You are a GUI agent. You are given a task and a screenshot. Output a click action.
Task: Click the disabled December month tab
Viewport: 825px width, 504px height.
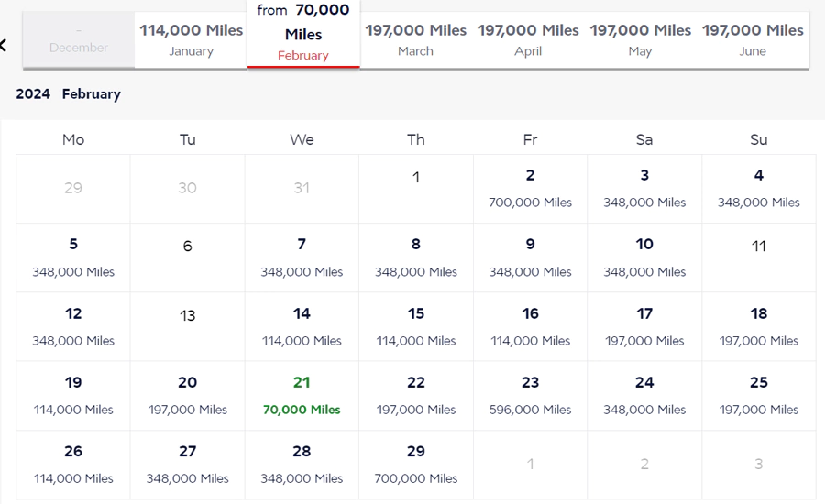(79, 41)
